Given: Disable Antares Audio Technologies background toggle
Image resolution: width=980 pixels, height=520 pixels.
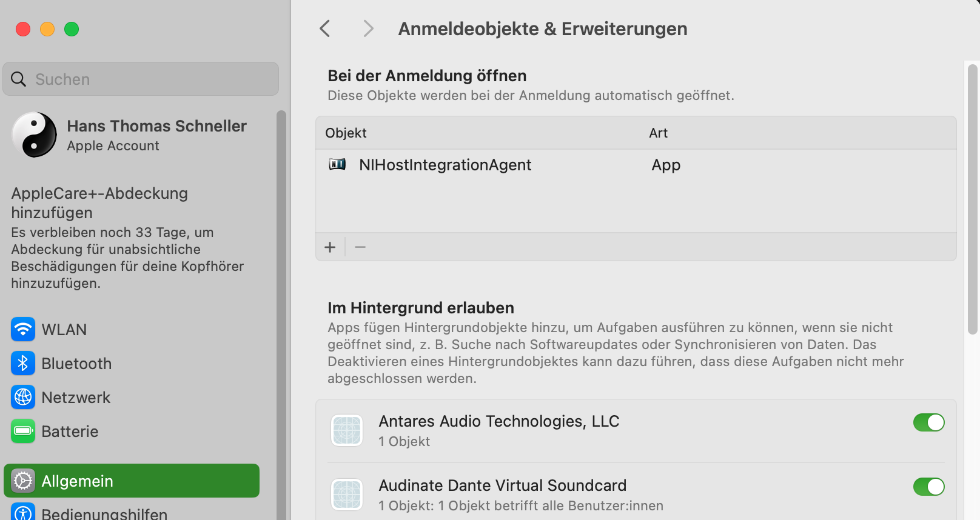Looking at the screenshot, I should [x=929, y=422].
